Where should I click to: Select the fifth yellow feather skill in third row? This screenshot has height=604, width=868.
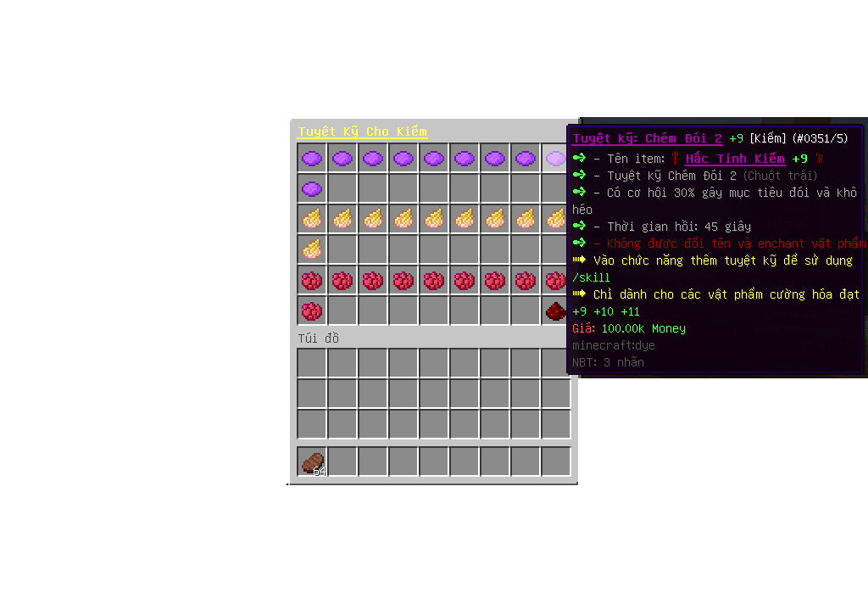[433, 220]
